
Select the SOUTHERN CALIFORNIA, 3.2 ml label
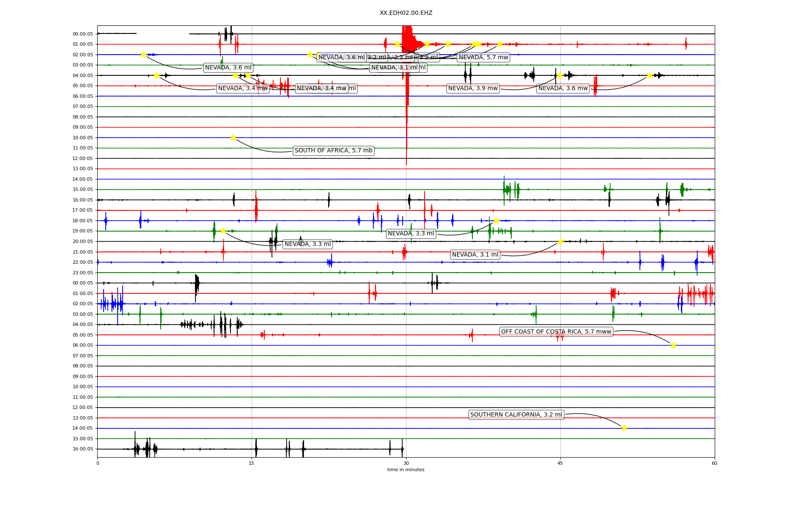coord(516,415)
